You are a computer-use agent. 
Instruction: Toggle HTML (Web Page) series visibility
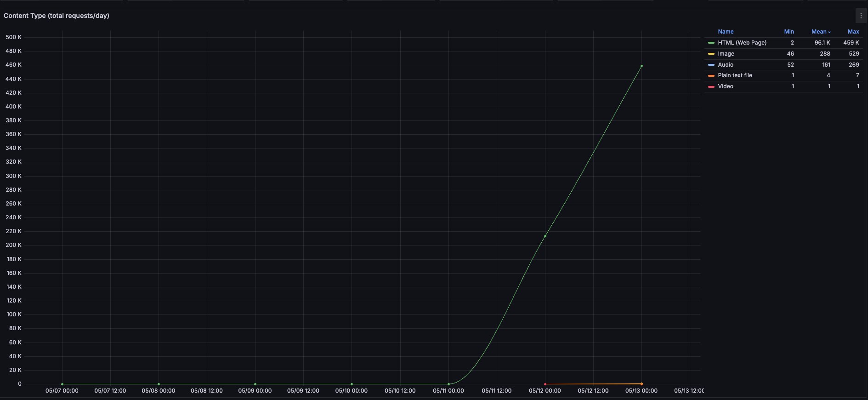coord(742,43)
